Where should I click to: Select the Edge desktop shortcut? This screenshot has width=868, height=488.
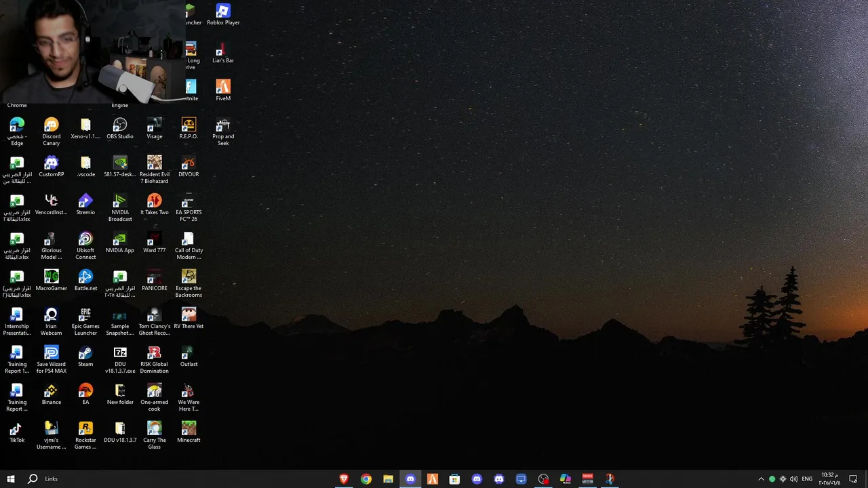pos(17,131)
